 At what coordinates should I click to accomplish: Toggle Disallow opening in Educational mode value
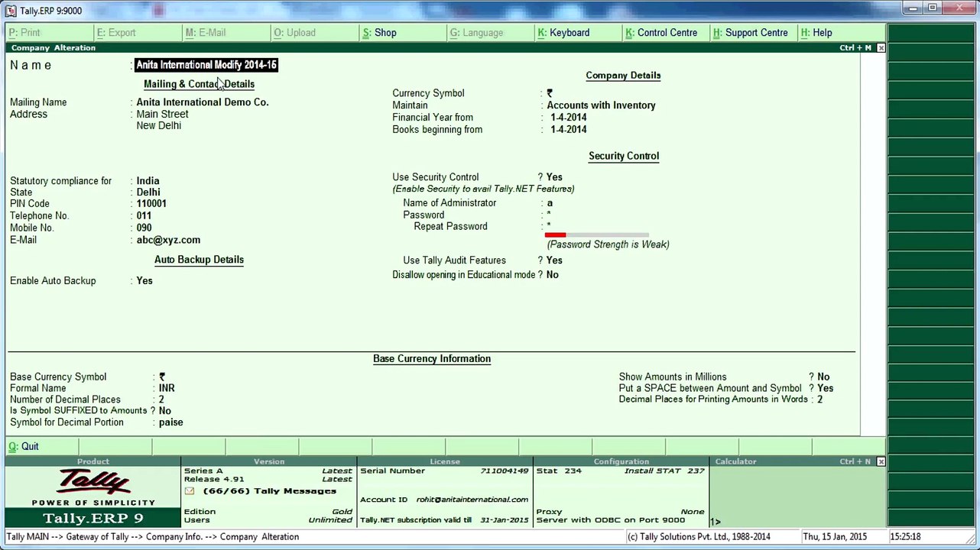click(x=553, y=275)
